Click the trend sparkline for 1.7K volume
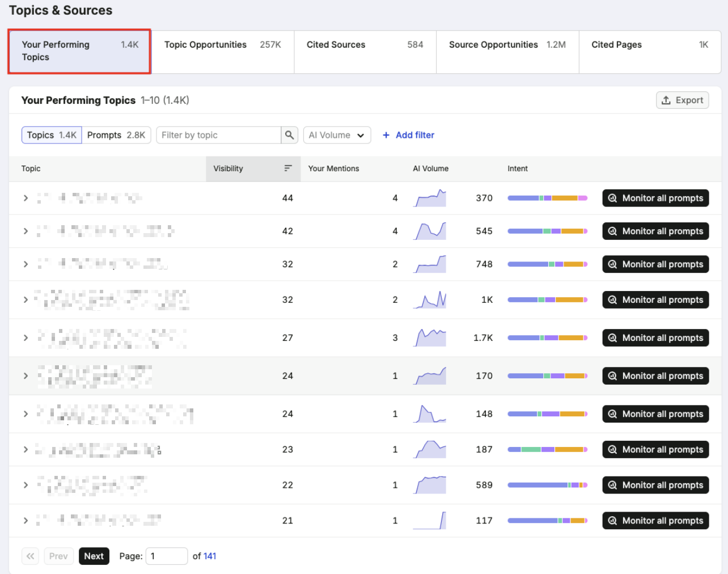This screenshot has width=728, height=574. coord(430,337)
